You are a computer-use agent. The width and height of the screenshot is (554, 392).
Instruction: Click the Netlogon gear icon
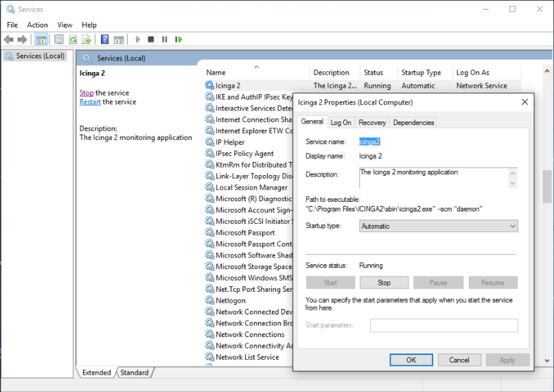[x=210, y=300]
